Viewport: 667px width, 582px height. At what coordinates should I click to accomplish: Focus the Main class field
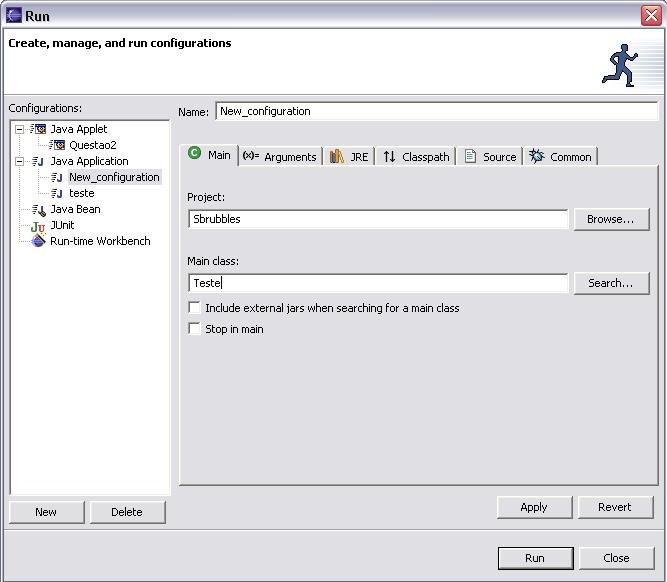pos(378,283)
